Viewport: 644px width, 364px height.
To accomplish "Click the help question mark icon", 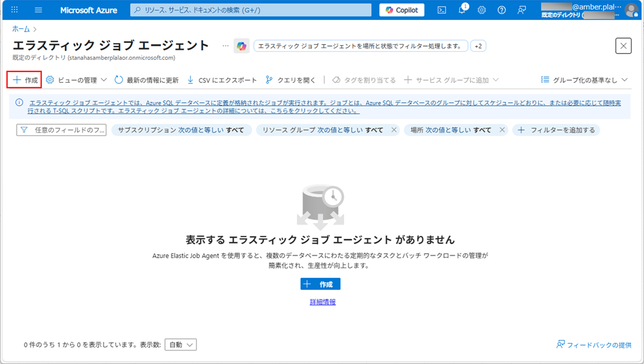I will click(x=502, y=10).
